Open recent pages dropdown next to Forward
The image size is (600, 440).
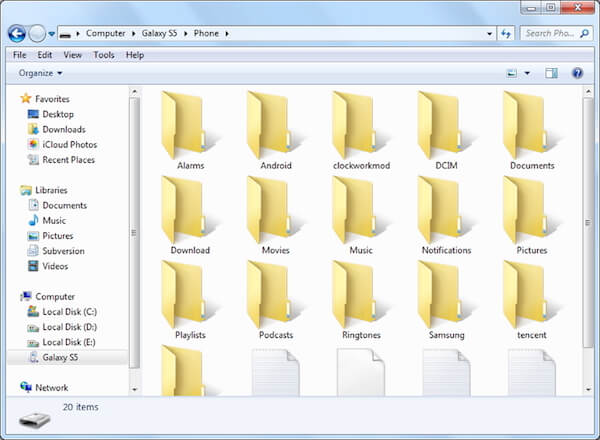(x=52, y=34)
